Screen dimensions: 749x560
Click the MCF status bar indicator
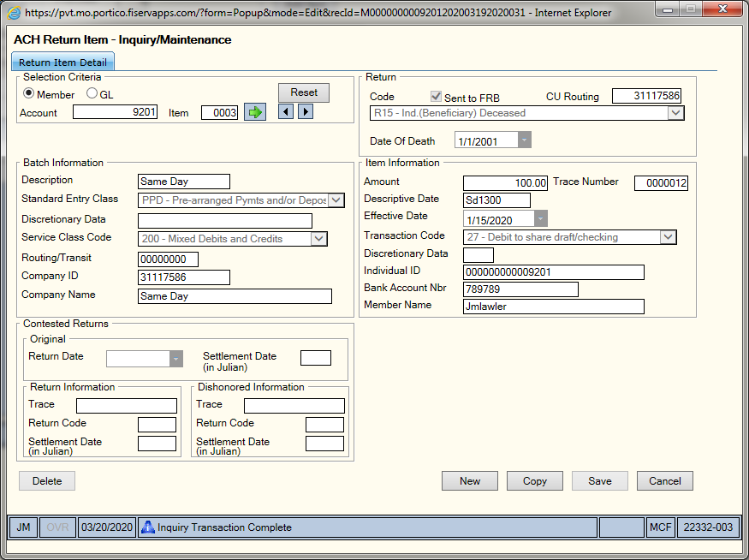661,527
